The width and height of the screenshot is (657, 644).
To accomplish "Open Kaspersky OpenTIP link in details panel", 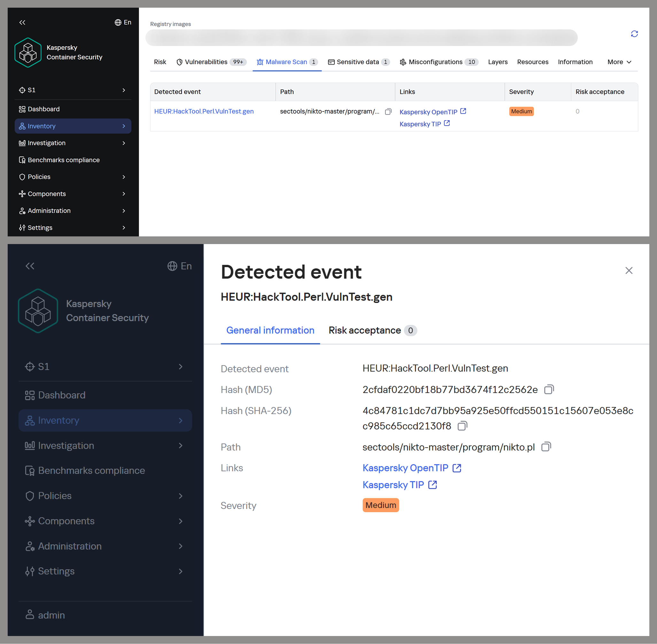I will coord(405,468).
